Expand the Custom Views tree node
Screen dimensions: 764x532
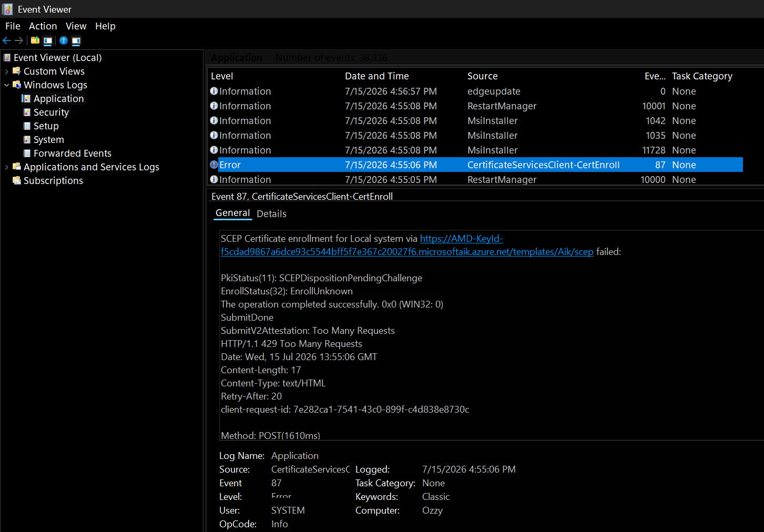6,71
